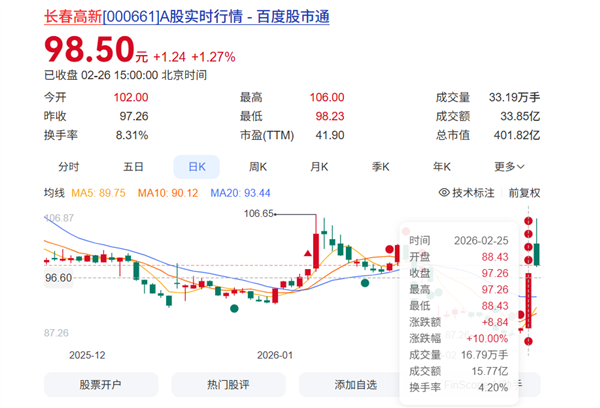600x408 pixels.
Task: Open the 长春高新 stock title link
Action: click(187, 17)
